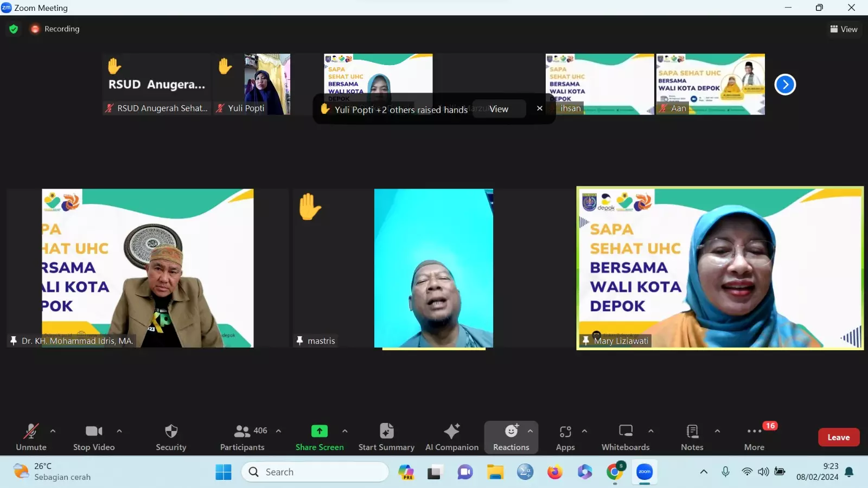Open volume control in system tray

click(x=763, y=472)
